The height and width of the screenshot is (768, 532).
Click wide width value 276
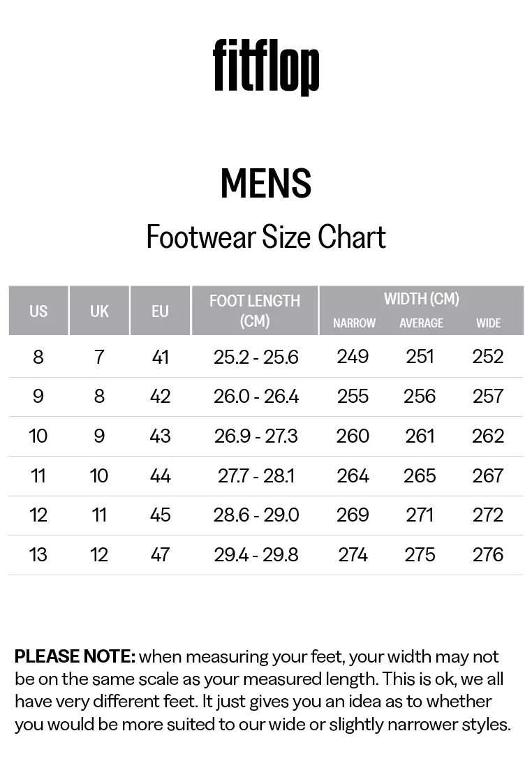[x=488, y=554]
